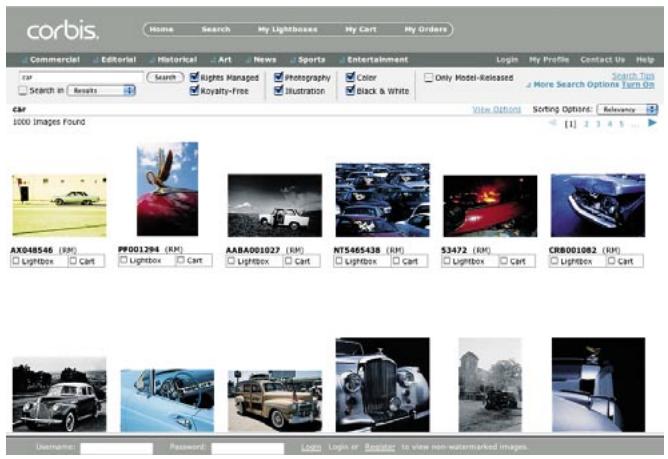Image resolution: width=668 pixels, height=459 pixels.
Task: Toggle the Black & White checkbox
Action: 350,91
